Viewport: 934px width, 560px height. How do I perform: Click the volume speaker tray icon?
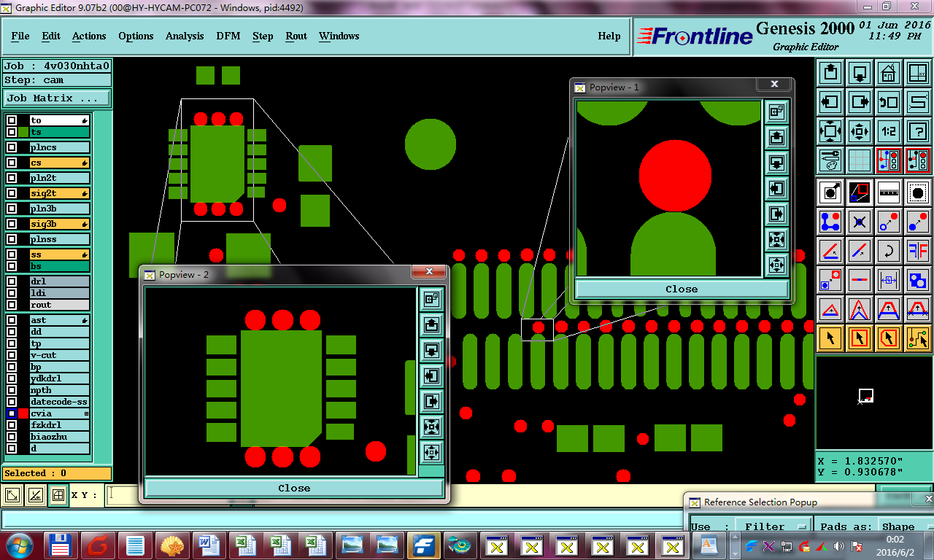click(x=839, y=545)
